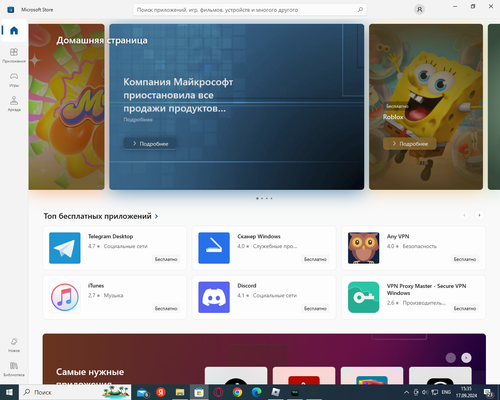The width and height of the screenshot is (500, 400).
Task: Click the small Подробнее link under headline
Action: coord(138,119)
